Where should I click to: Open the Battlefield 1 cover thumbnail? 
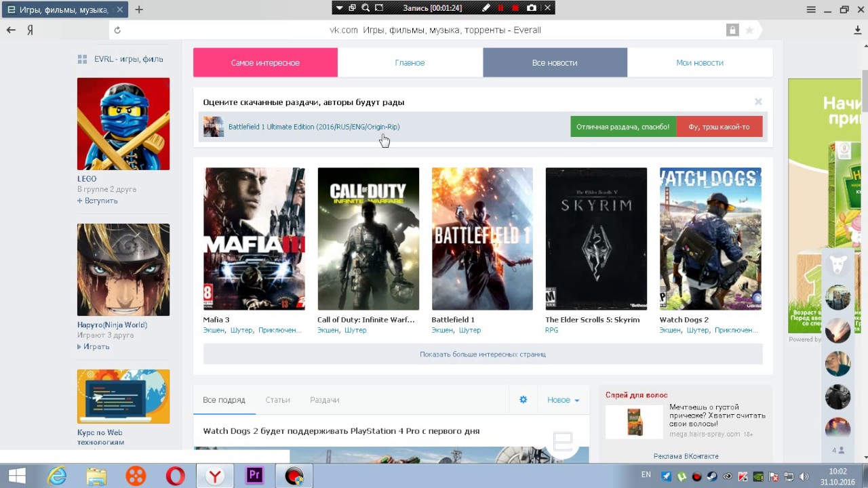pyautogui.click(x=482, y=239)
